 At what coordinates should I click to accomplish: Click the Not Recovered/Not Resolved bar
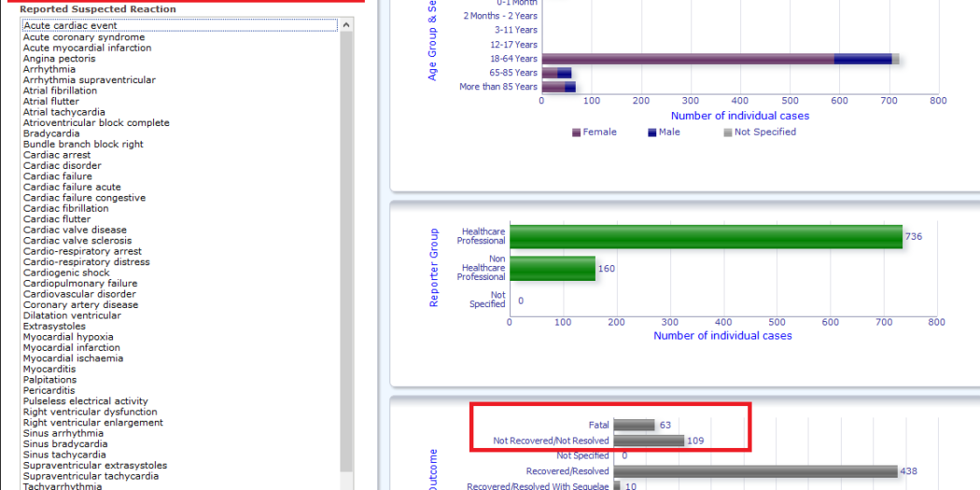tap(648, 441)
